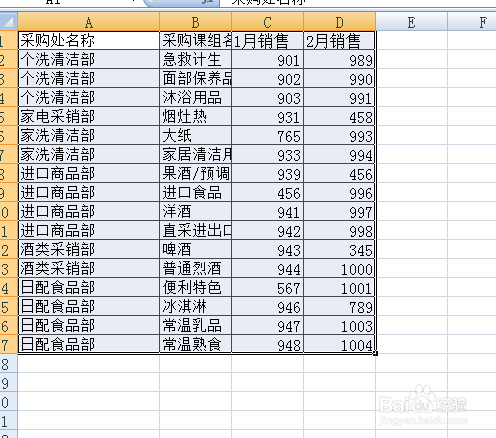Click cell A1 containing 采购处名称
Image resolution: width=496 pixels, height=438 pixels.
click(89, 41)
